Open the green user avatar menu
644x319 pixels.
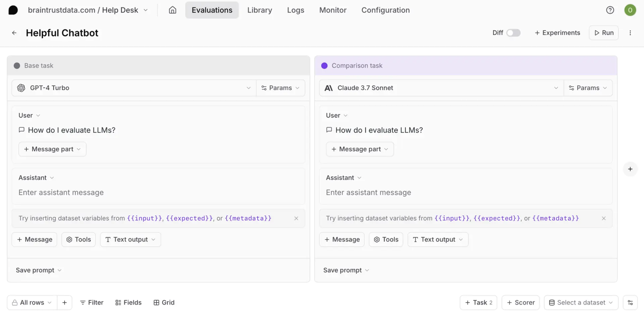[x=630, y=10]
